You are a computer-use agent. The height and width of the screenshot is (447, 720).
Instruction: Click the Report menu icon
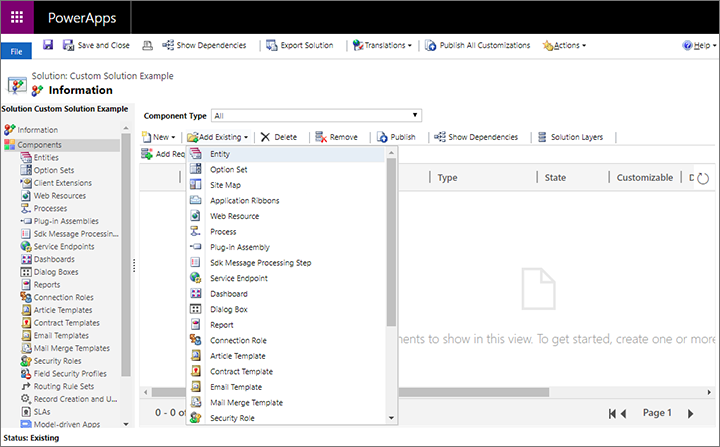point(196,324)
